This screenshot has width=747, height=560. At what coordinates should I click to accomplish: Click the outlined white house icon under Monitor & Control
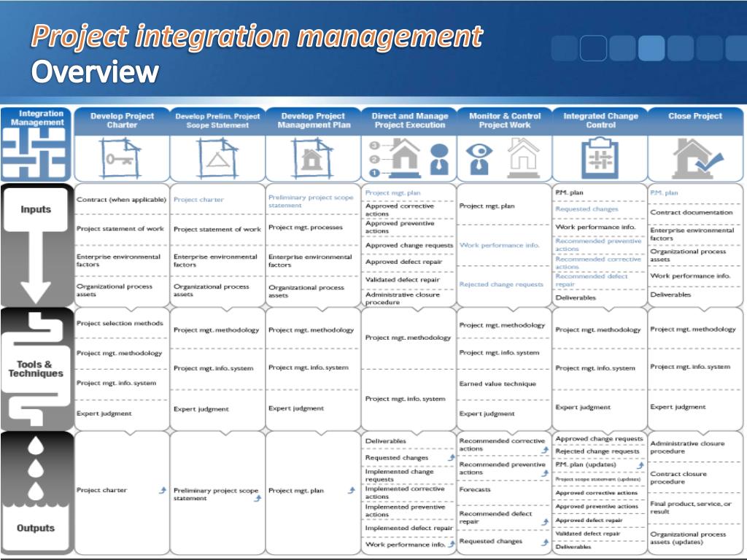point(523,157)
